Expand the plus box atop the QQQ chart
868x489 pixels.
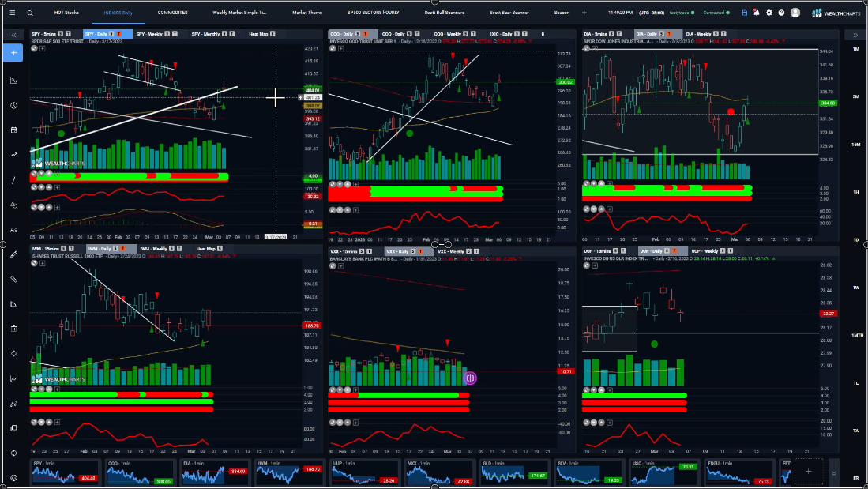[x=340, y=49]
